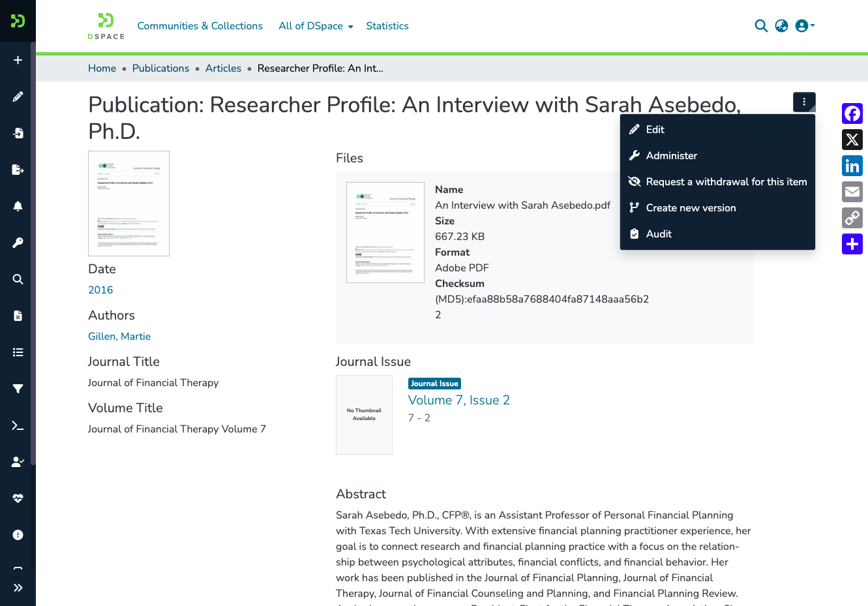The width and height of the screenshot is (868, 606).
Task: Open the PDF thumbnail in the Files section
Action: (x=385, y=232)
